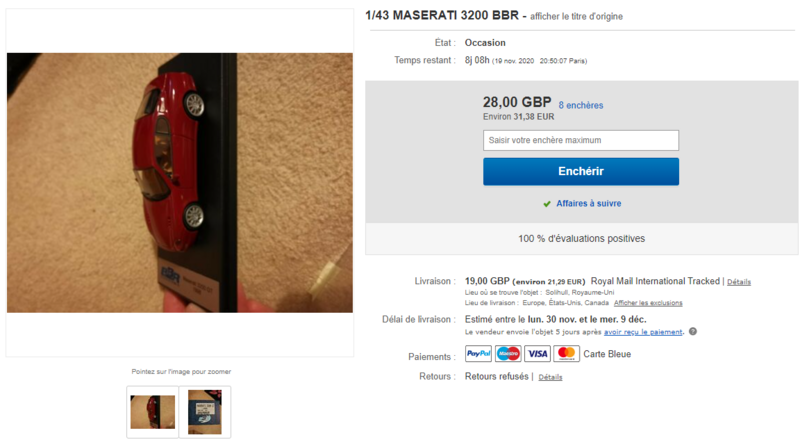The image size is (800, 442).
Task: Open returns Détails link
Action: click(x=550, y=377)
